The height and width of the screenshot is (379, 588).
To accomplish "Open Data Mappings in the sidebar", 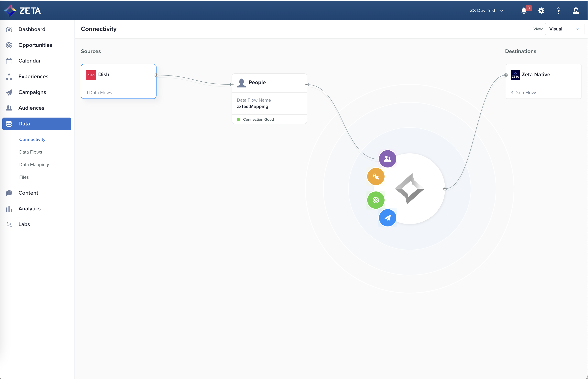I will click(x=35, y=165).
